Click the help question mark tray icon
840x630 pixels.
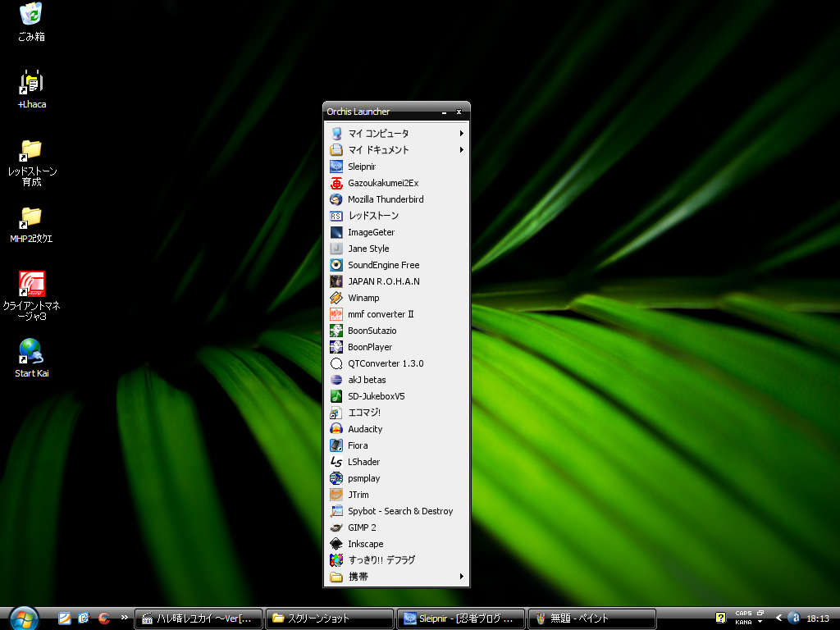click(721, 619)
